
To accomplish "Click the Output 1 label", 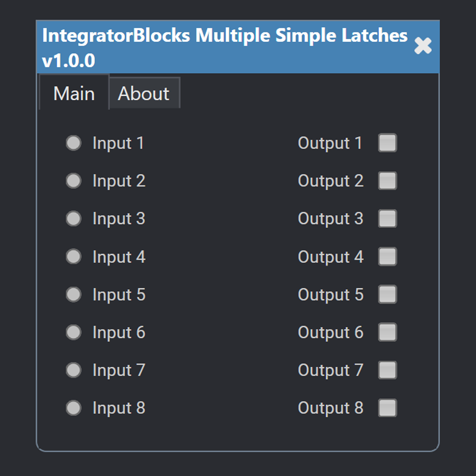I will [330, 143].
